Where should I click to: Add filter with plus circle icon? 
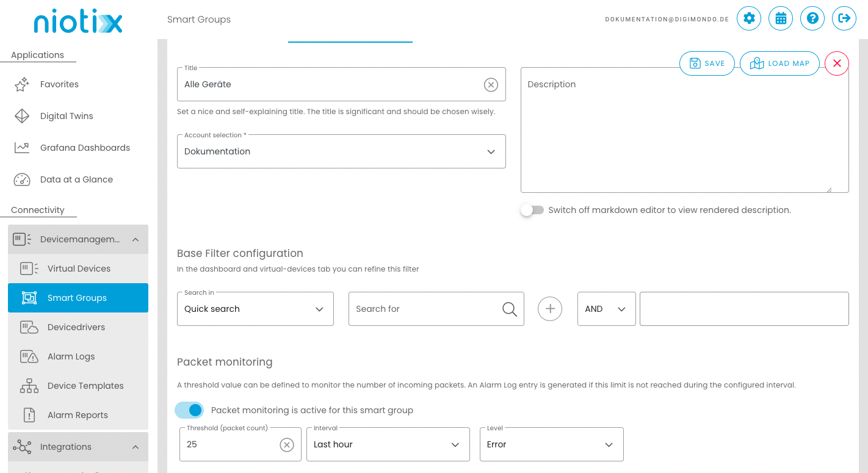550,309
